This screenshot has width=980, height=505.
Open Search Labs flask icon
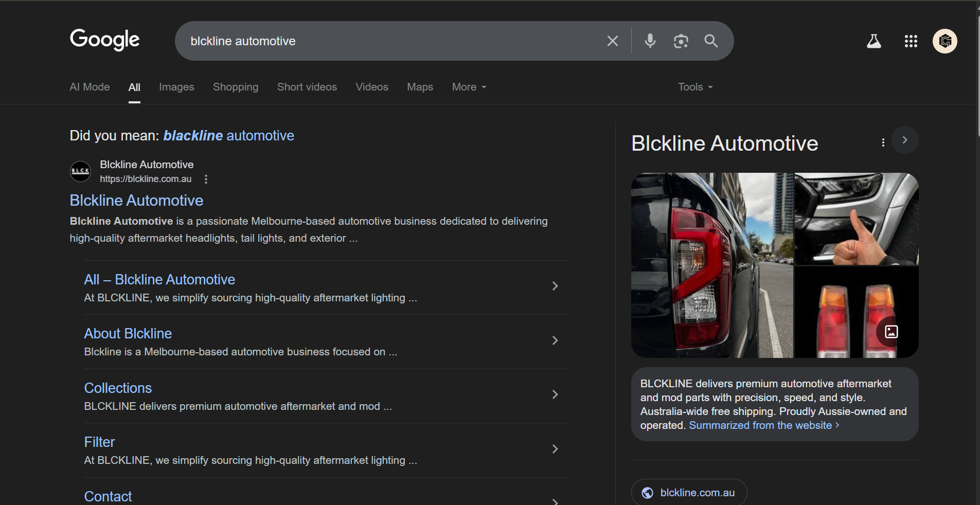point(874,41)
